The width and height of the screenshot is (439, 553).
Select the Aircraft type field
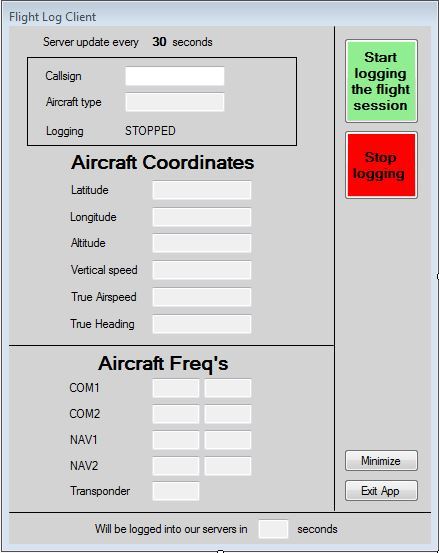click(x=175, y=102)
